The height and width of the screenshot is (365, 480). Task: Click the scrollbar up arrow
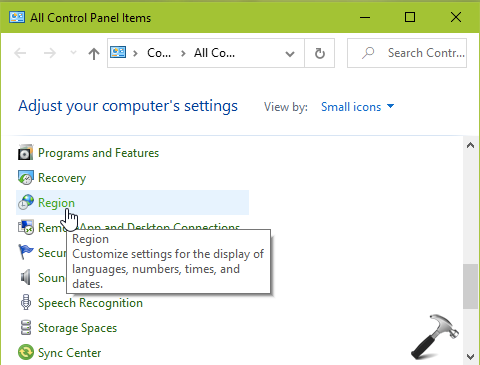[470, 145]
